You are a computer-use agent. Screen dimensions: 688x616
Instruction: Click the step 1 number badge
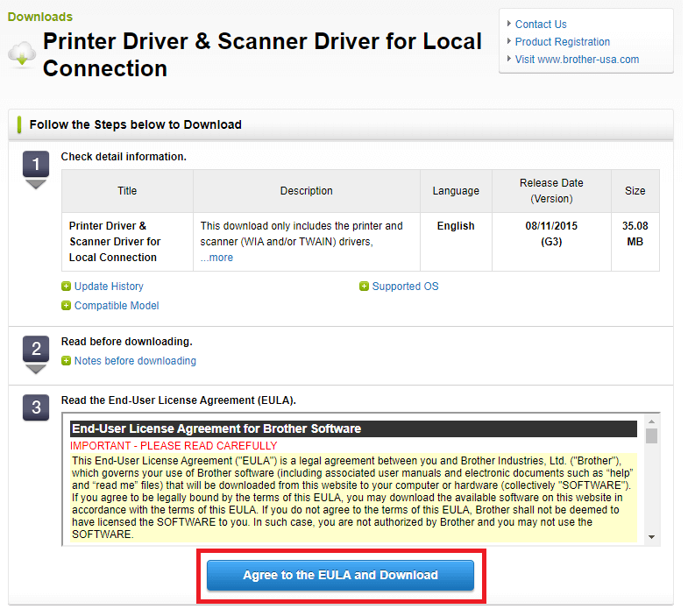(36, 165)
